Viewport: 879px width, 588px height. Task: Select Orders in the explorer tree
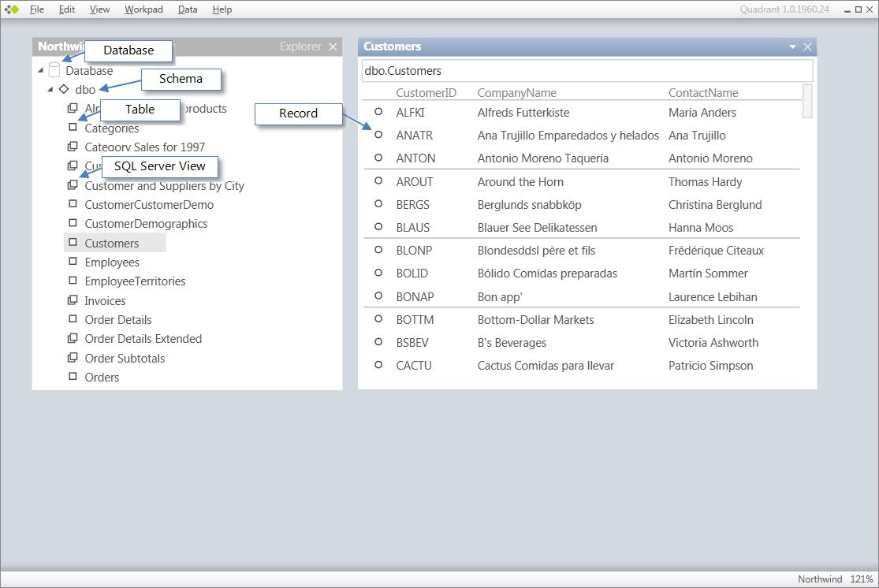tap(102, 378)
